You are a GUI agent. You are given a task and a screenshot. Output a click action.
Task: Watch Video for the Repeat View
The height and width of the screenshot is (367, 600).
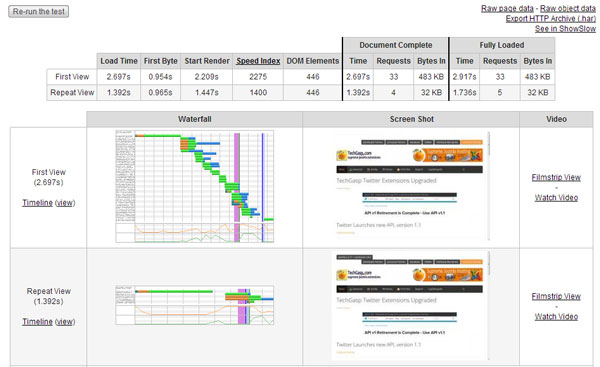[556, 317]
